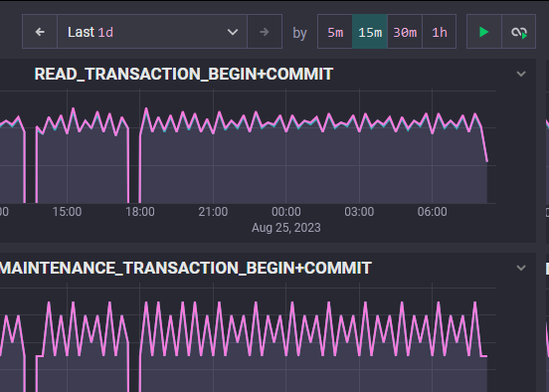The width and height of the screenshot is (549, 392).
Task: Click the 06:00 axis label on read chart
Action: click(x=432, y=212)
